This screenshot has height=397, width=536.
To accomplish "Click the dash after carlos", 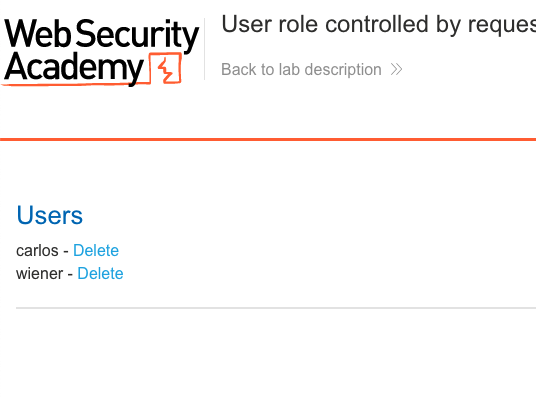I will (66, 251).
